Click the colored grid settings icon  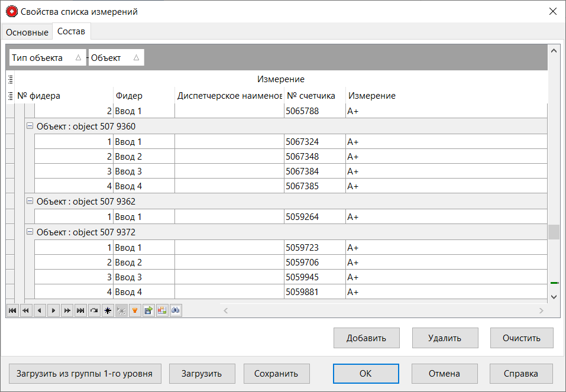click(162, 310)
